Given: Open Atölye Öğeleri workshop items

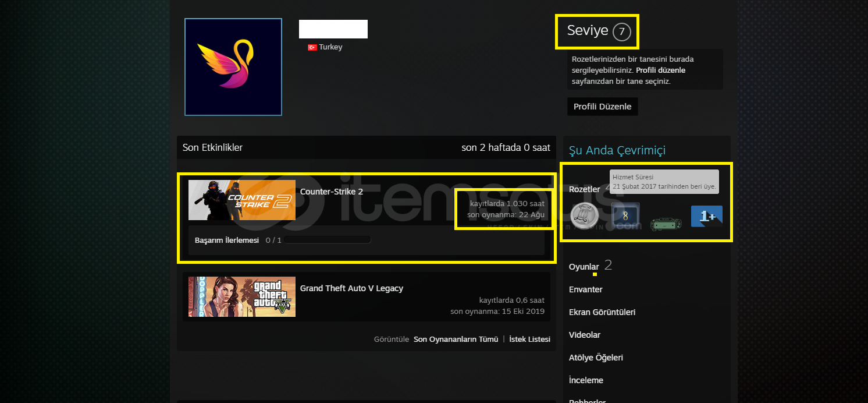Looking at the screenshot, I should pyautogui.click(x=596, y=358).
